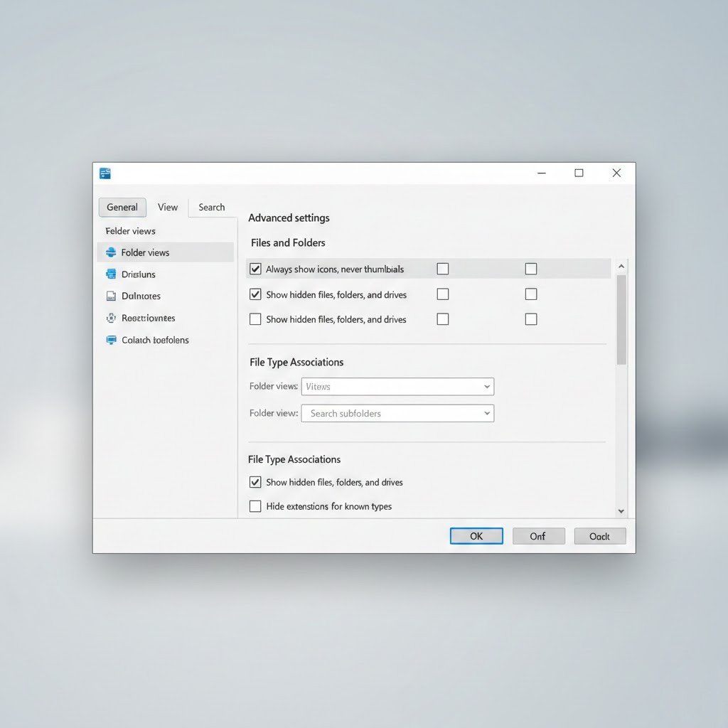728x728 pixels.
Task: Click the vertical scrollbar thumb
Action: (x=621, y=320)
